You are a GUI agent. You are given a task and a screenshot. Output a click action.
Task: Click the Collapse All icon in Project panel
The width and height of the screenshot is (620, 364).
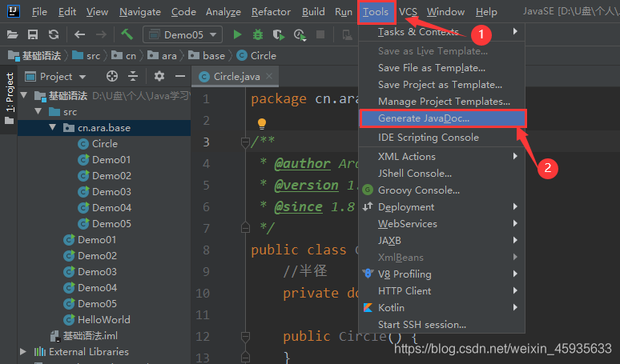pyautogui.click(x=133, y=76)
